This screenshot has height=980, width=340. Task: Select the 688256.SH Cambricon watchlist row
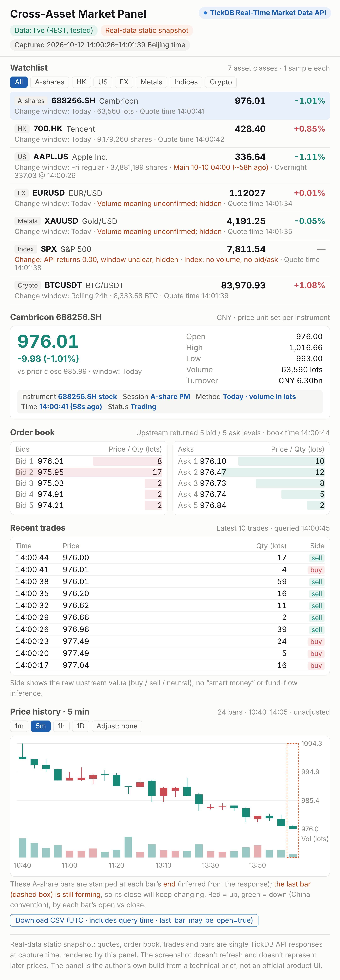170,106
